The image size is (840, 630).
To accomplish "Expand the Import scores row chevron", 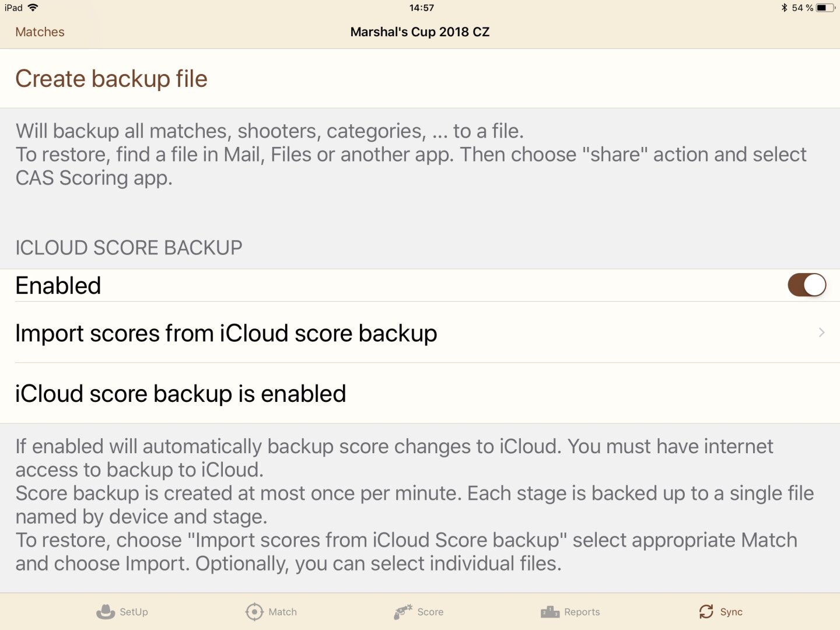I will tap(821, 332).
